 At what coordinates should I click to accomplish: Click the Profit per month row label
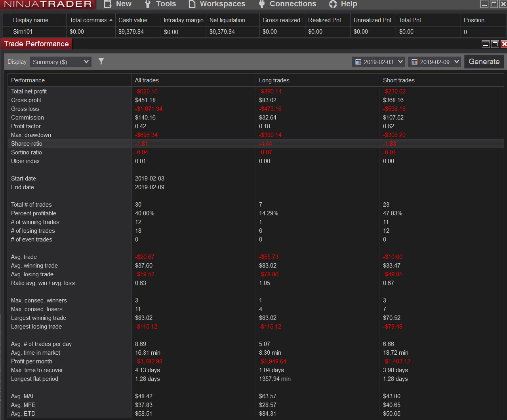pyautogui.click(x=32, y=361)
